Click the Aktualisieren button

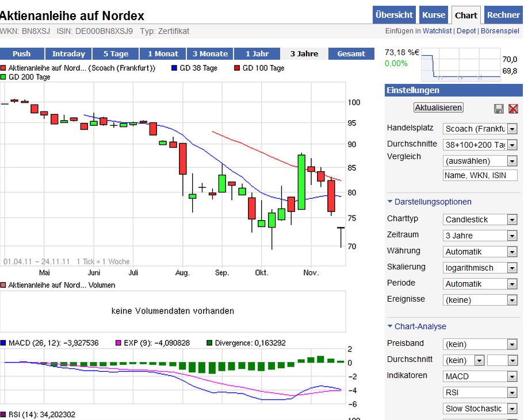click(x=438, y=107)
